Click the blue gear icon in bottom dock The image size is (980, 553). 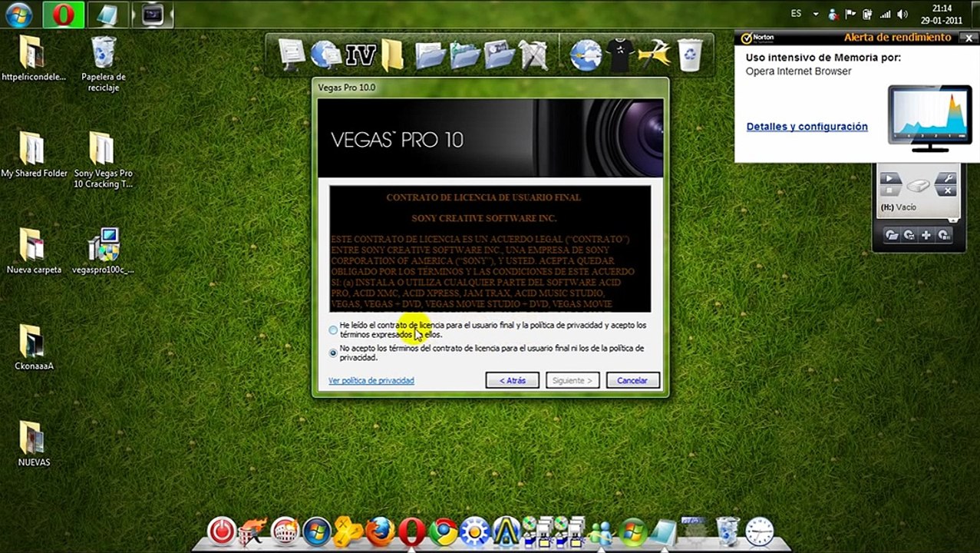(x=474, y=531)
